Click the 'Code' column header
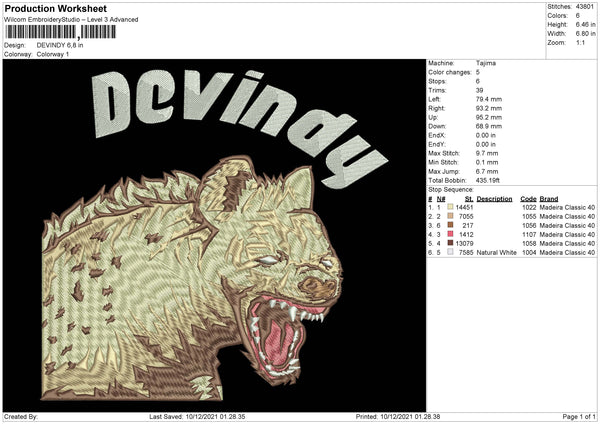This screenshot has height=424, width=600. [528, 199]
